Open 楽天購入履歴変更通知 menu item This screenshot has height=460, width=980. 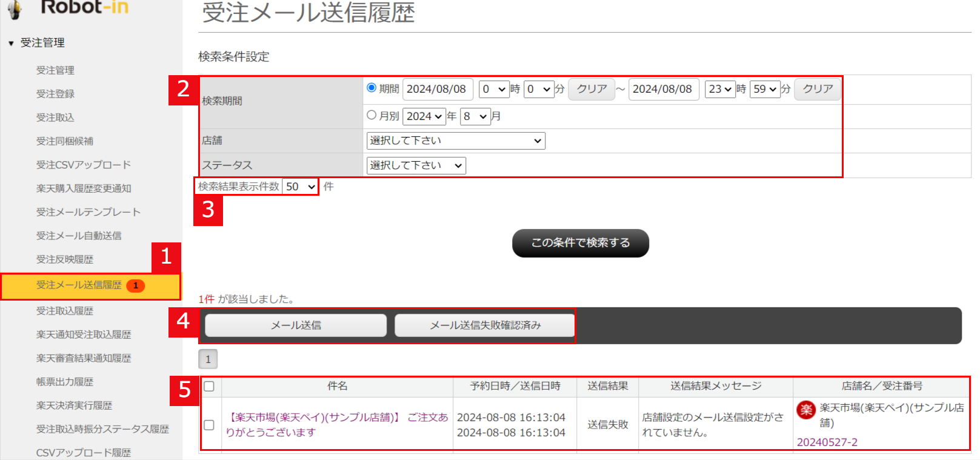click(x=84, y=188)
